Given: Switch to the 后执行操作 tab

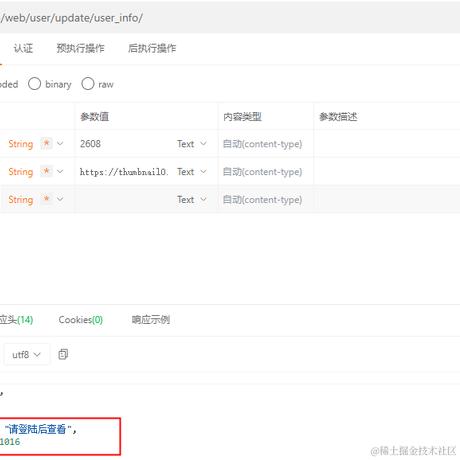Looking at the screenshot, I should (152, 48).
